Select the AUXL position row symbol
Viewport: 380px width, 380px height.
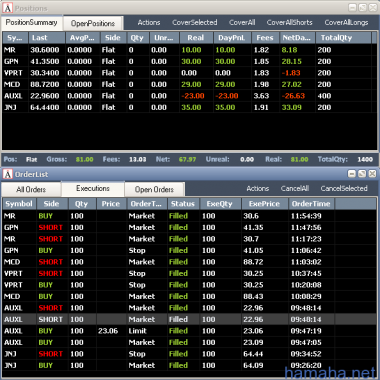(13, 96)
